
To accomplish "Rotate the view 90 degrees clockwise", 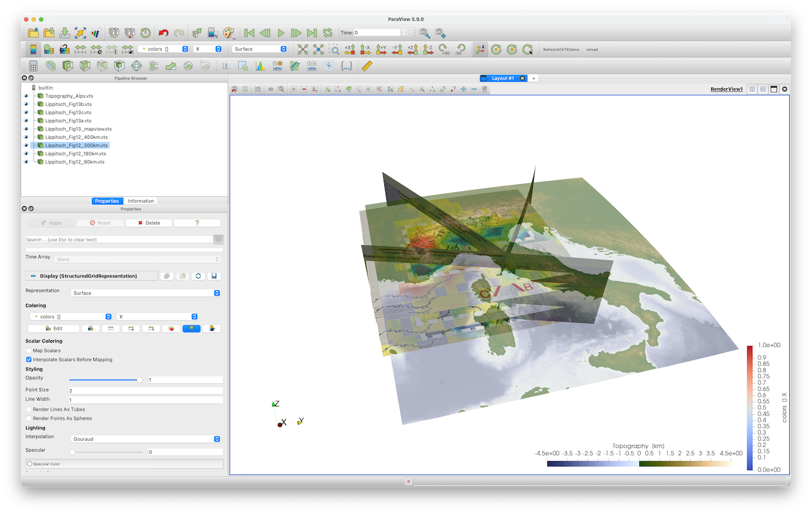I will click(443, 49).
